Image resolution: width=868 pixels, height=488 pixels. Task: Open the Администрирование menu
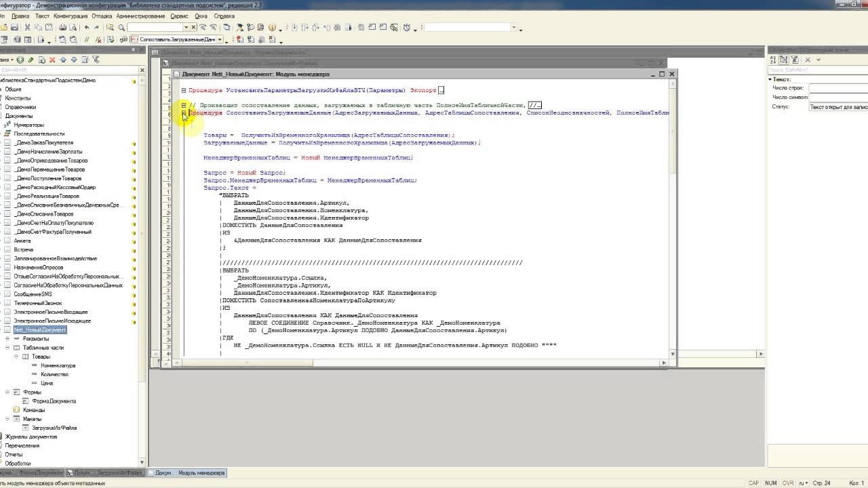140,16
